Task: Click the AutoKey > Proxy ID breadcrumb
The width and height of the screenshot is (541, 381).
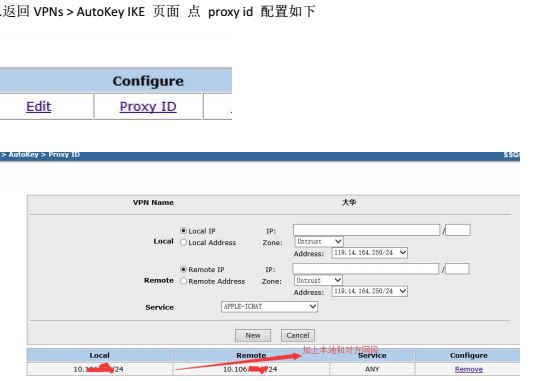Action: (x=41, y=155)
